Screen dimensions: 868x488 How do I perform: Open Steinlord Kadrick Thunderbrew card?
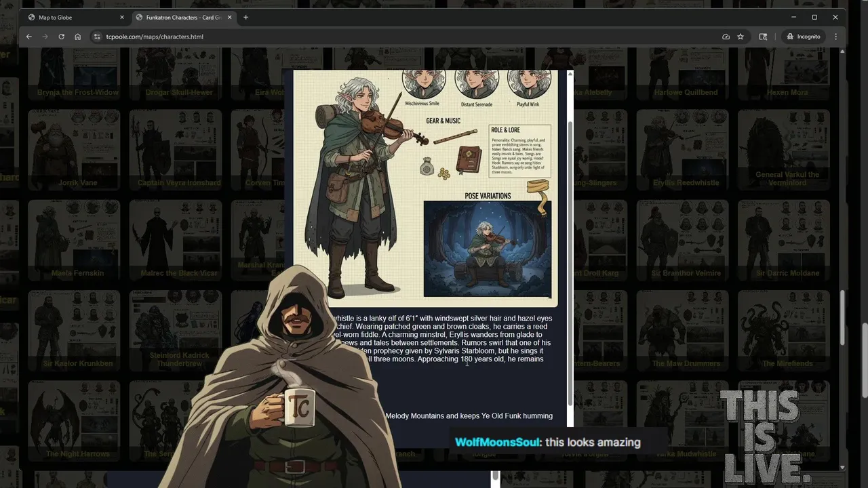point(176,330)
